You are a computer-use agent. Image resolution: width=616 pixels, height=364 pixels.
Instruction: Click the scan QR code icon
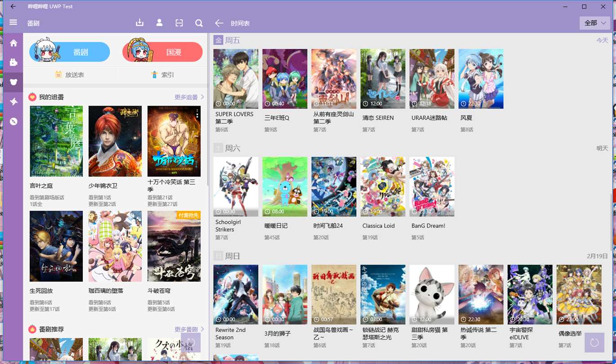pos(179,23)
